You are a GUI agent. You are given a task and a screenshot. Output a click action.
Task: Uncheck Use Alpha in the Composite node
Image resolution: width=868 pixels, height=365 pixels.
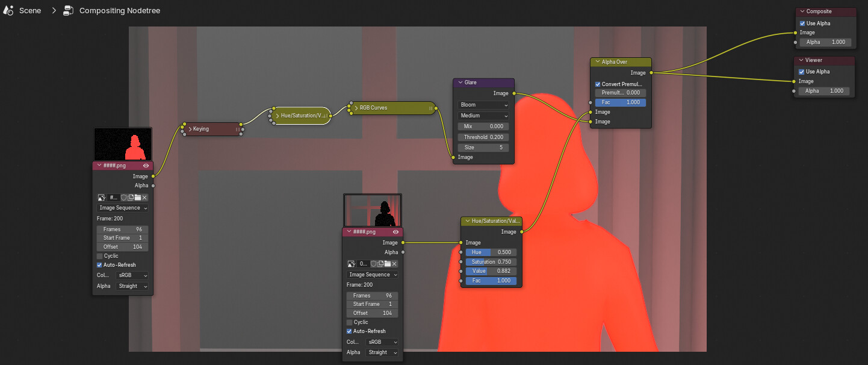802,23
